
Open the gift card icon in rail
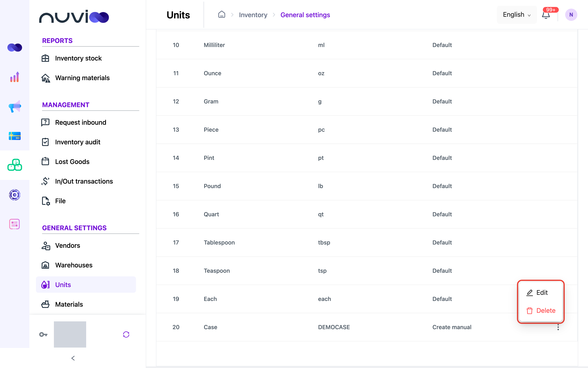(14, 136)
